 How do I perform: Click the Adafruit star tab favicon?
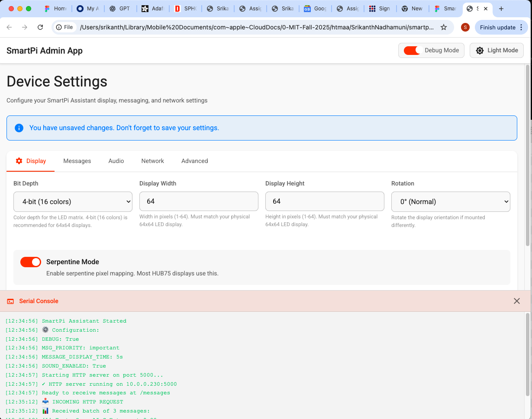point(145,8)
